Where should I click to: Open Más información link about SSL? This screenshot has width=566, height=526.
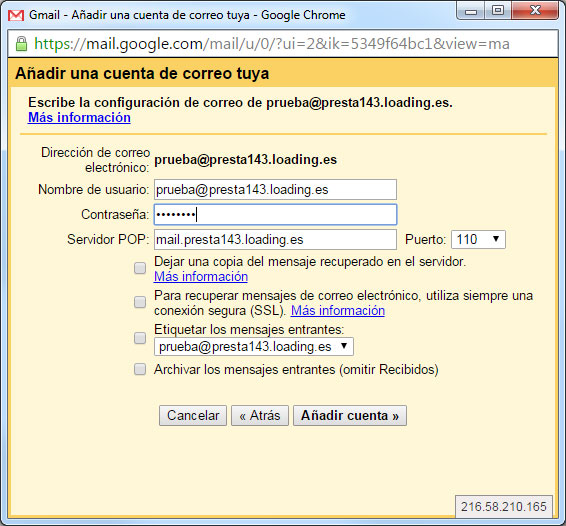coord(338,310)
